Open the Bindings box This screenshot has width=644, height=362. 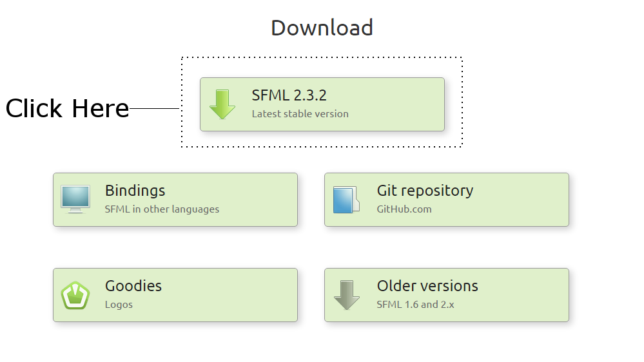(175, 200)
